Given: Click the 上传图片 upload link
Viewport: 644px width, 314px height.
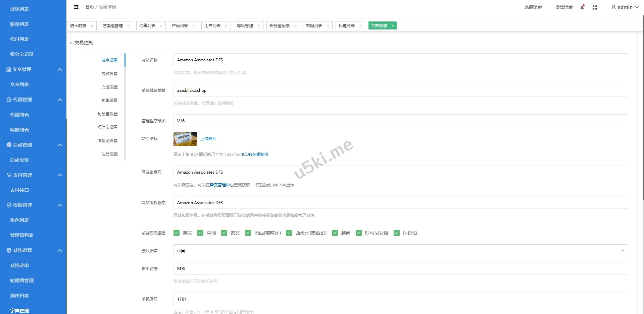Looking at the screenshot, I should click(208, 139).
